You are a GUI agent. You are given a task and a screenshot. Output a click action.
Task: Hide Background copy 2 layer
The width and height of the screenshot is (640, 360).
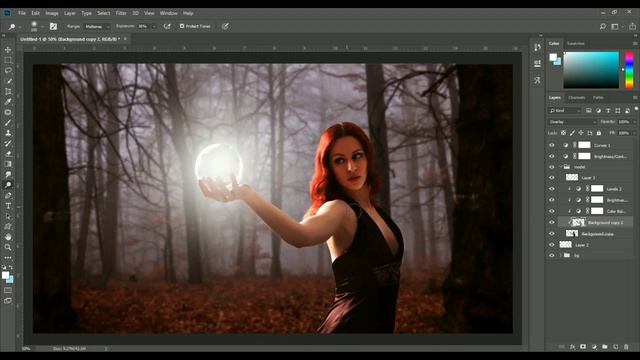(x=552, y=222)
